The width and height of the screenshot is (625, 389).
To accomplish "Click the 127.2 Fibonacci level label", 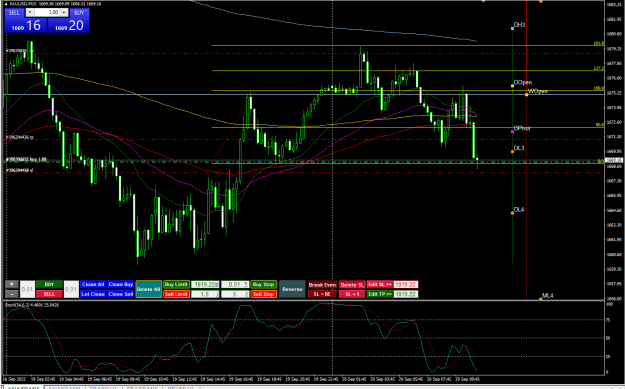I will (x=599, y=69).
